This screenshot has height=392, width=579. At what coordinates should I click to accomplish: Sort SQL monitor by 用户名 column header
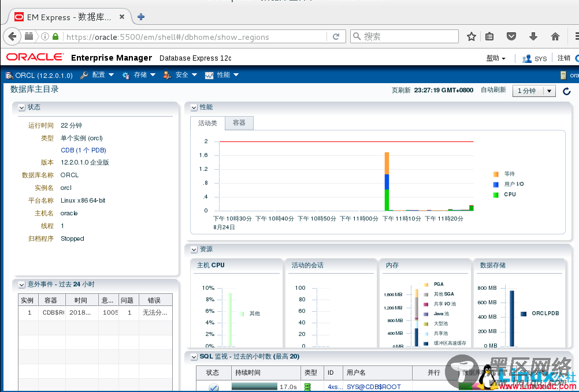[377, 372]
